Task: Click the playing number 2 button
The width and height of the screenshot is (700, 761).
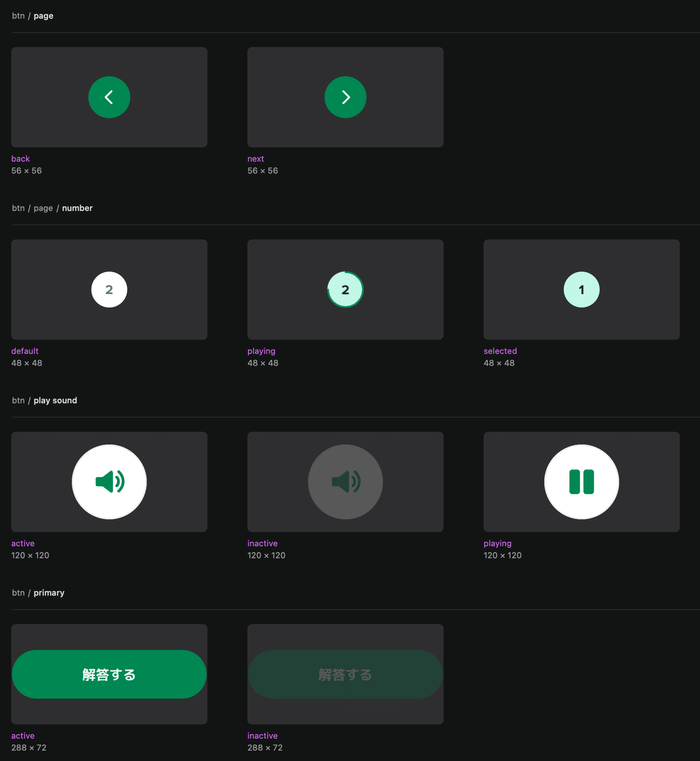Action: [345, 290]
